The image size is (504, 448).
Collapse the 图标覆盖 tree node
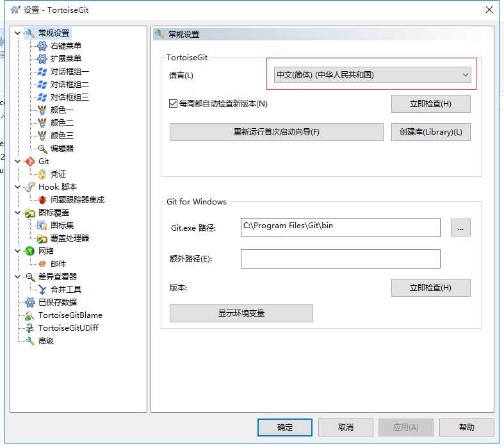(18, 213)
